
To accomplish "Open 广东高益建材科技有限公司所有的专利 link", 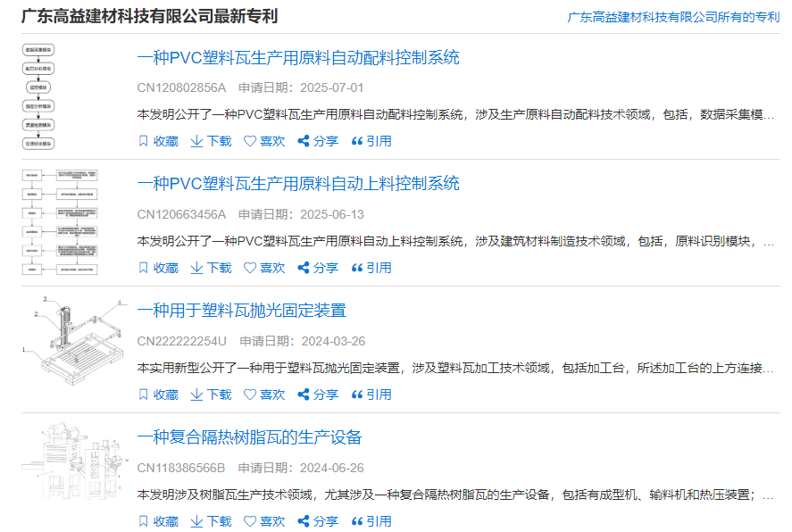I will (675, 14).
